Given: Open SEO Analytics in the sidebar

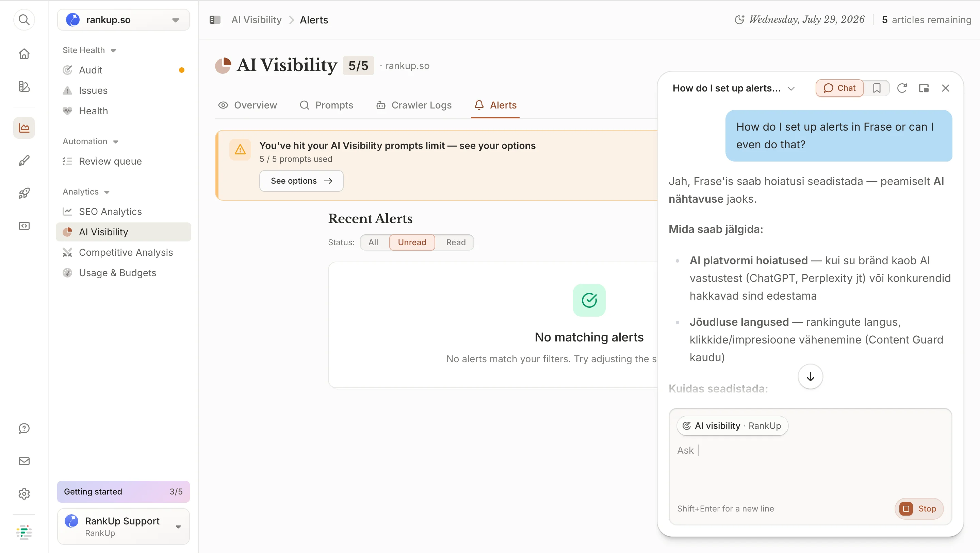Looking at the screenshot, I should point(123,212).
